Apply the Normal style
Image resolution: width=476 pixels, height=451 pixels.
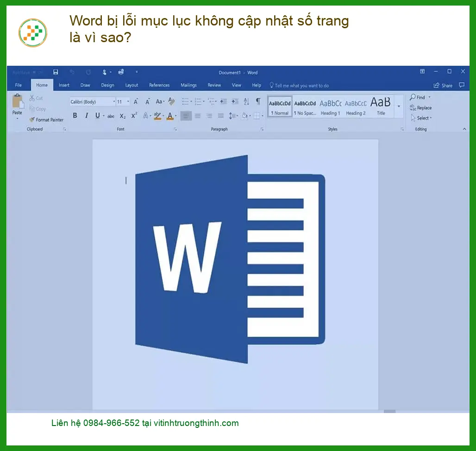click(x=280, y=106)
